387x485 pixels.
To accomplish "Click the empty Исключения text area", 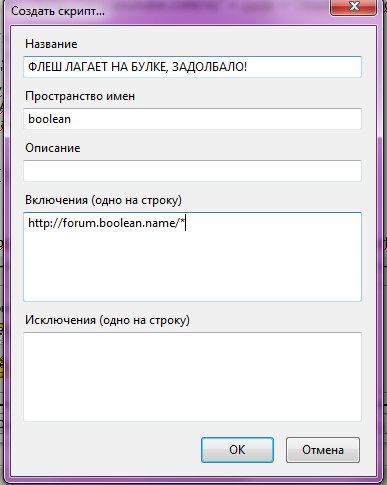I will (192, 377).
